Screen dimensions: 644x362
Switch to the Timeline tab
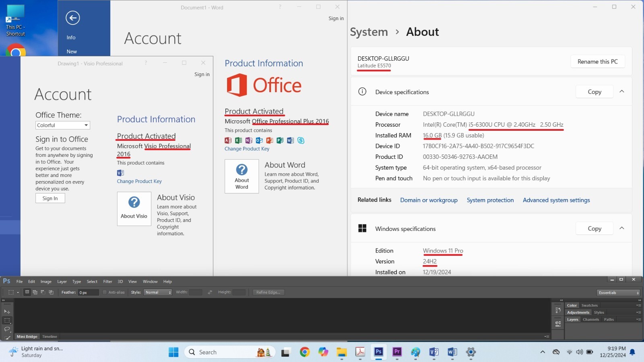click(x=50, y=337)
